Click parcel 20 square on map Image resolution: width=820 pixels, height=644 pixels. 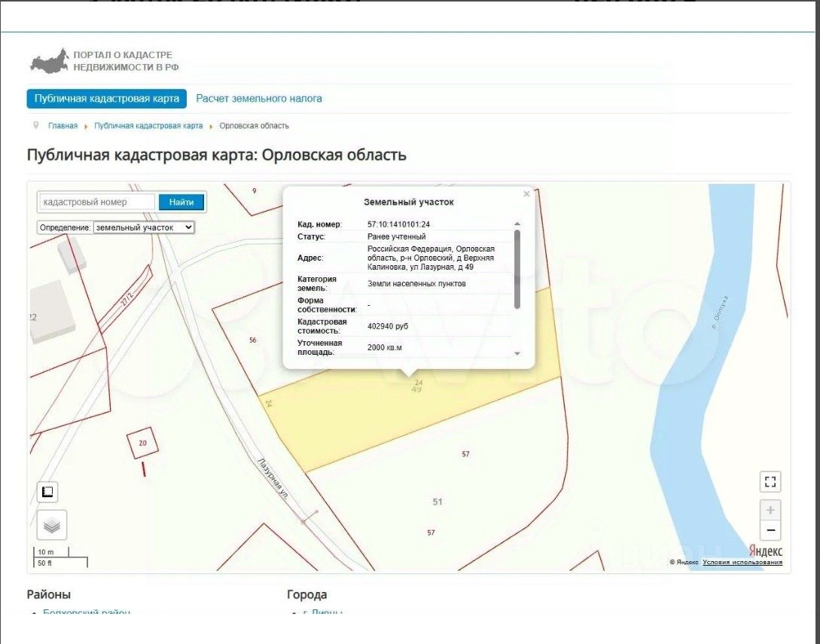point(143,443)
